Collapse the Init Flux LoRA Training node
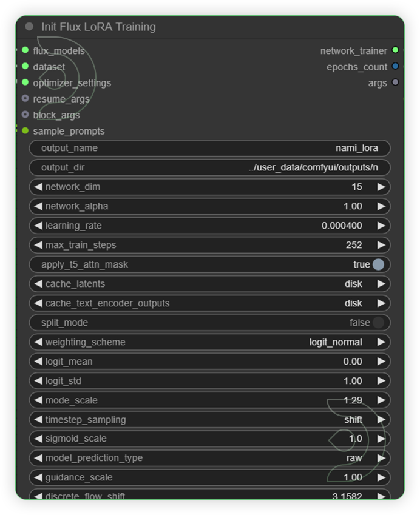Screen dimensions: 420x515 (29, 27)
